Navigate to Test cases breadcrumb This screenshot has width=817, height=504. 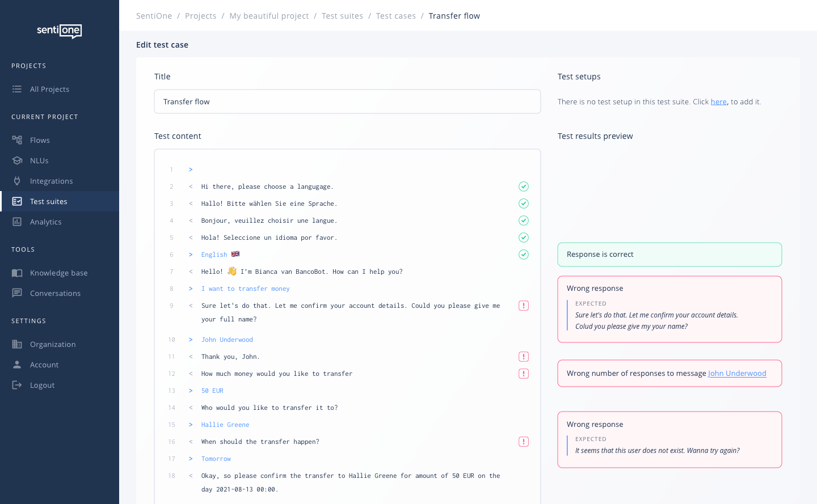(395, 16)
